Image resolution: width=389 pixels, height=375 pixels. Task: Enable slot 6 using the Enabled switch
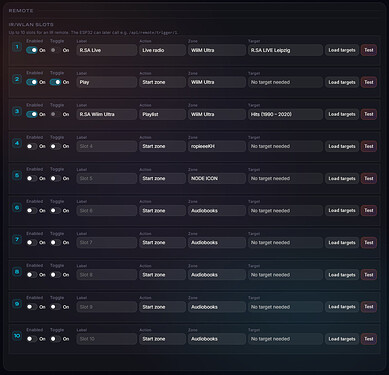[32, 211]
